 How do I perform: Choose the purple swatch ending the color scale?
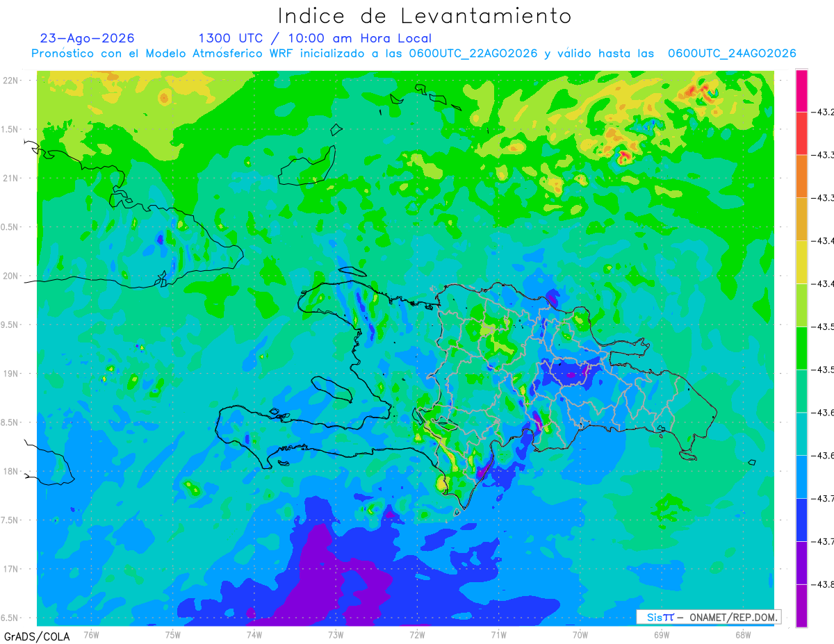pos(801,605)
